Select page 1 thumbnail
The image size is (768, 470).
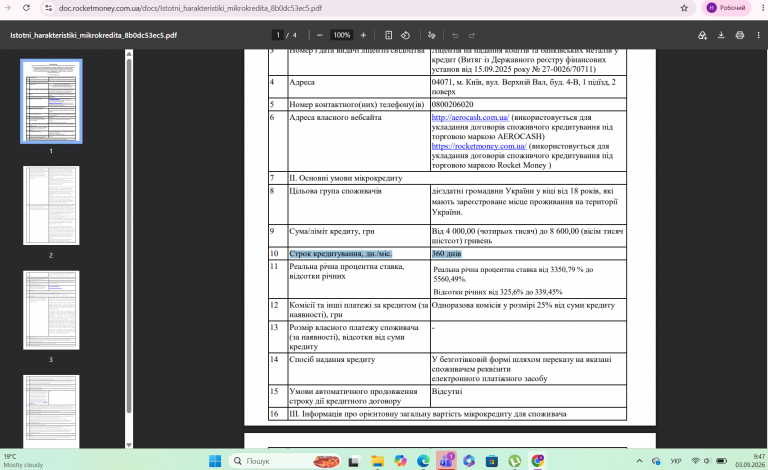51,101
